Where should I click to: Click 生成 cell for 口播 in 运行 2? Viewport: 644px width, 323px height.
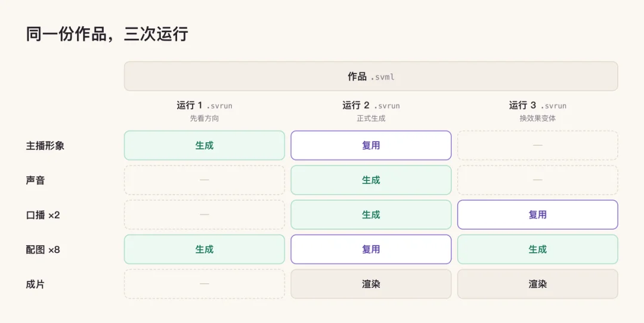click(x=371, y=214)
